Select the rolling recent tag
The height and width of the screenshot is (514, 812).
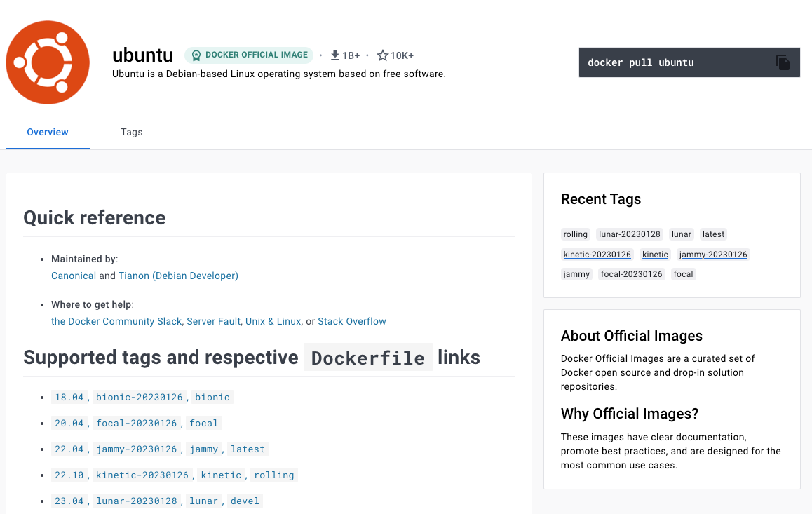click(x=575, y=234)
